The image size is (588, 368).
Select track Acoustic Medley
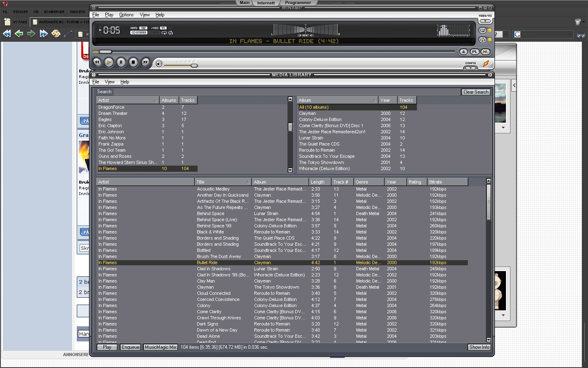(282, 189)
